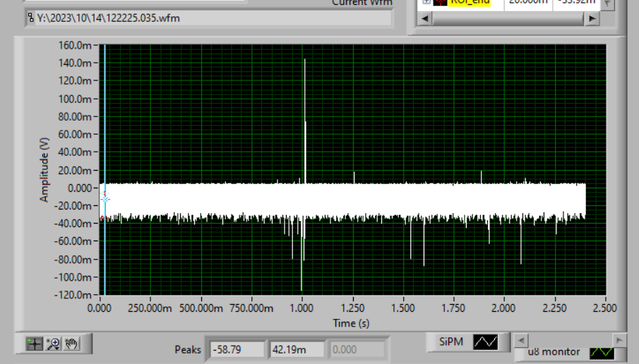Click the SiPM plot legend label
The width and height of the screenshot is (639, 364).
(x=451, y=341)
